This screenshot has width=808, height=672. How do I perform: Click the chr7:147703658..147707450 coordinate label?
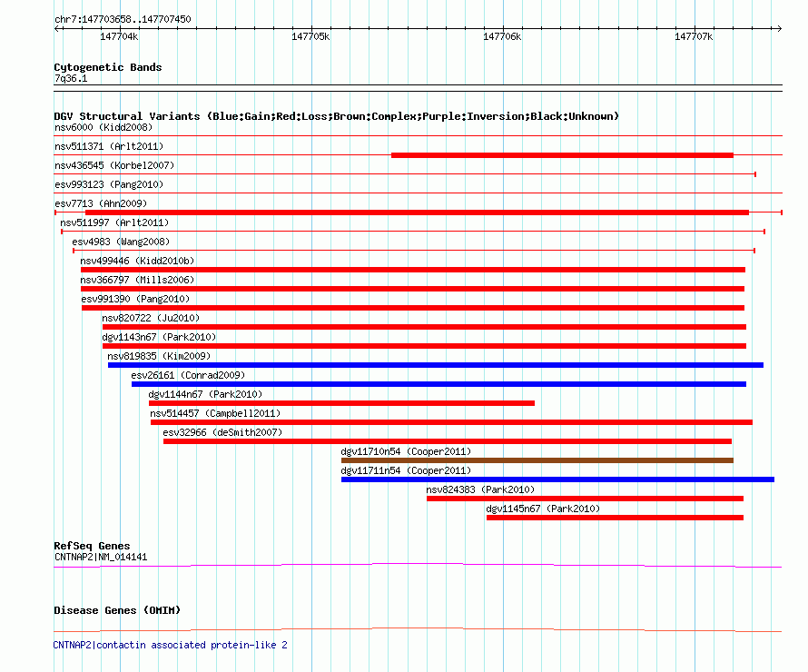pyautogui.click(x=123, y=19)
